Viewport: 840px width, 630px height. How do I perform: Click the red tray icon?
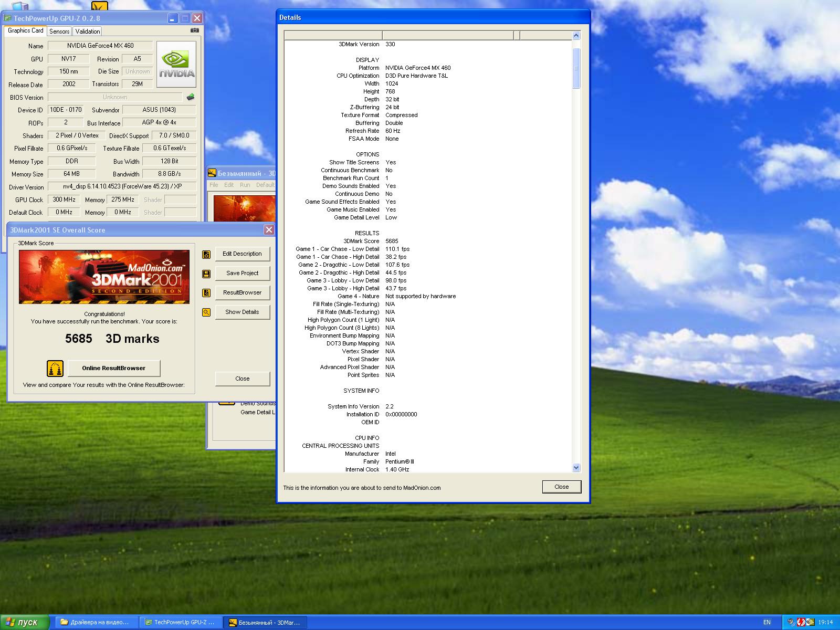pos(801,622)
